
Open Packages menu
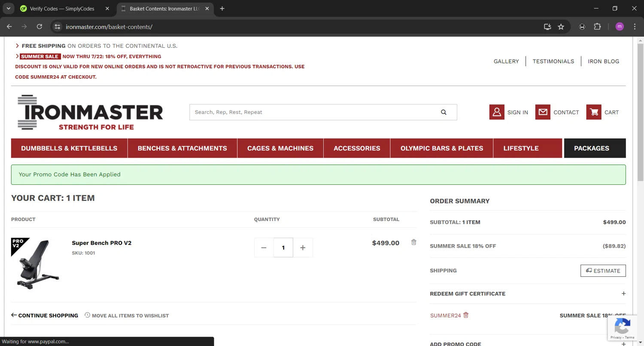pyautogui.click(x=595, y=148)
